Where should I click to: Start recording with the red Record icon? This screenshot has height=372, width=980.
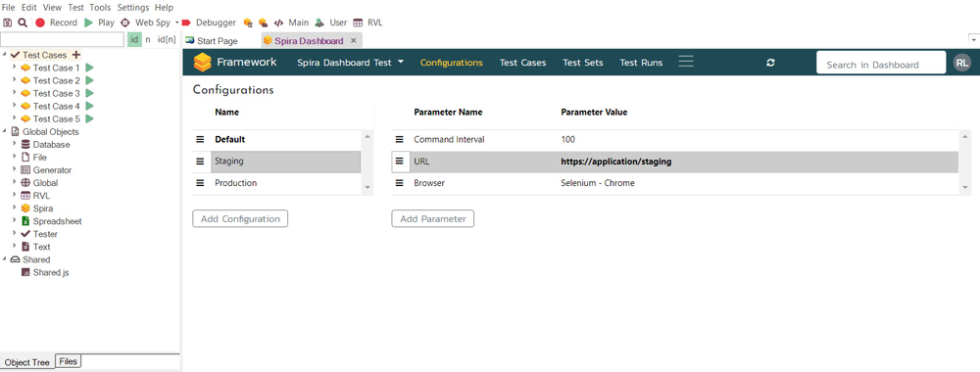40,23
